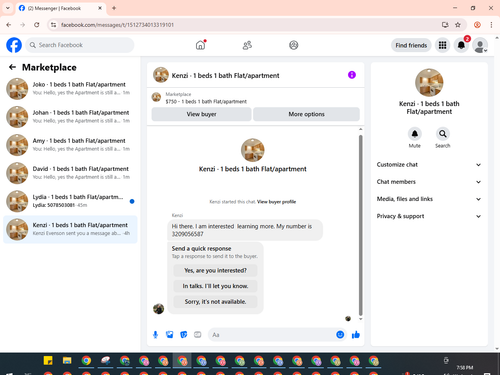The width and height of the screenshot is (500, 375).
Task: Open the $750 Marketplace listing thumbnail
Action: tap(156, 97)
